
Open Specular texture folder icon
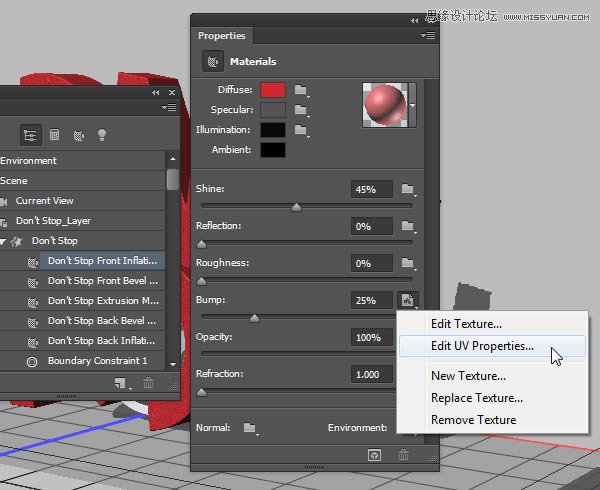tap(301, 111)
